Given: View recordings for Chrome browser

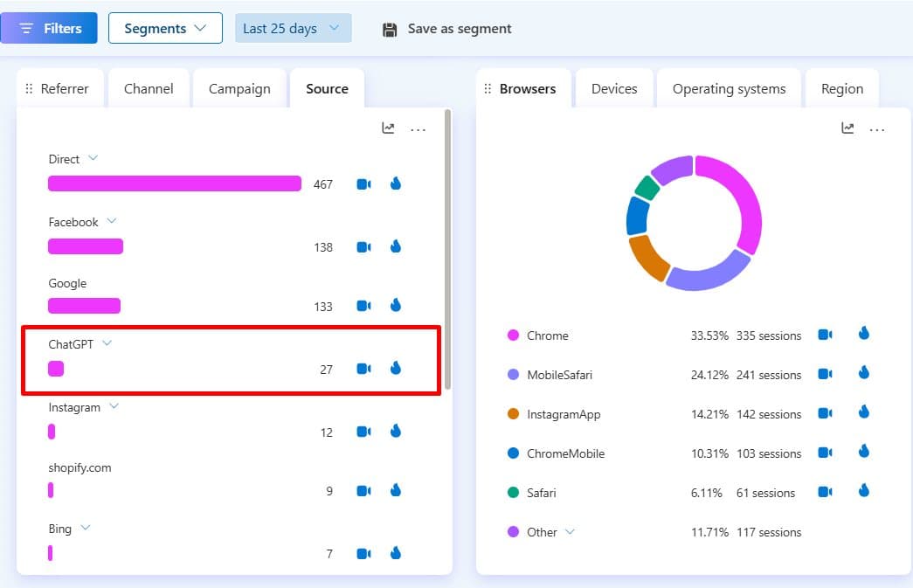Looking at the screenshot, I should [x=825, y=335].
